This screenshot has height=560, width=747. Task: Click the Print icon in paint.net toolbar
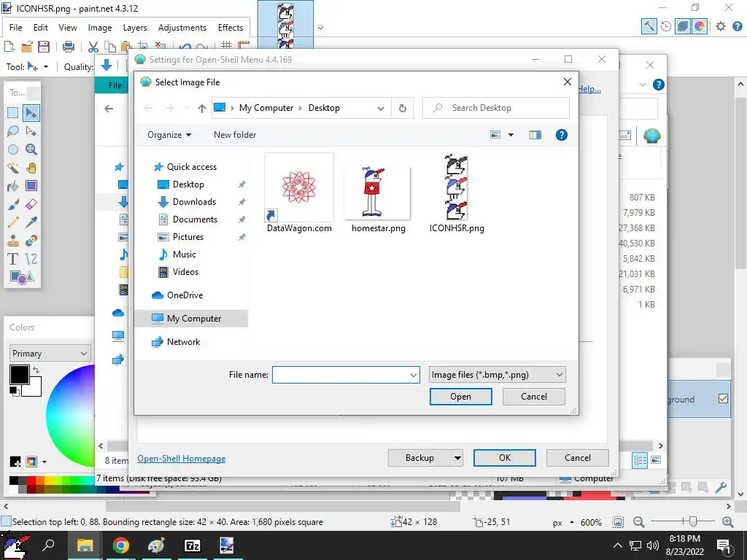click(69, 46)
